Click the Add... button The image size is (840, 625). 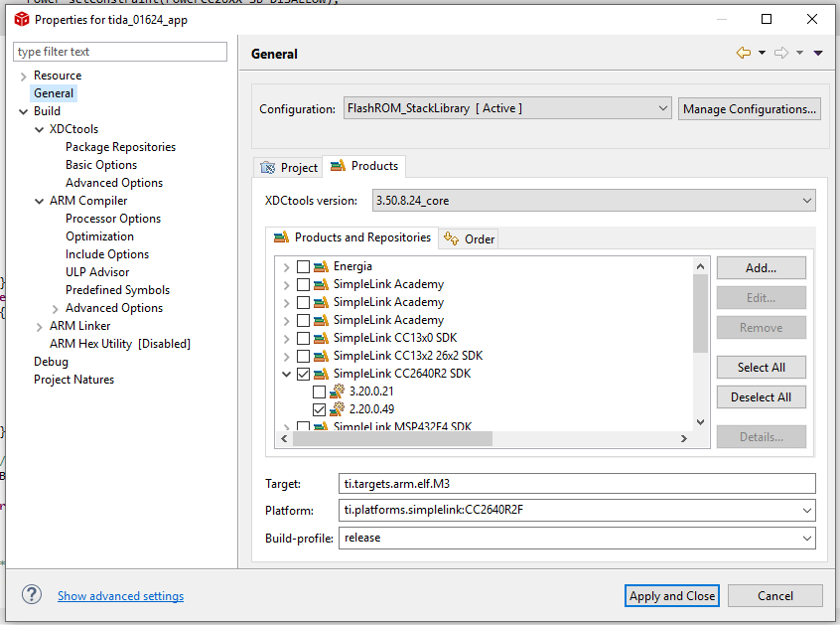(x=762, y=268)
